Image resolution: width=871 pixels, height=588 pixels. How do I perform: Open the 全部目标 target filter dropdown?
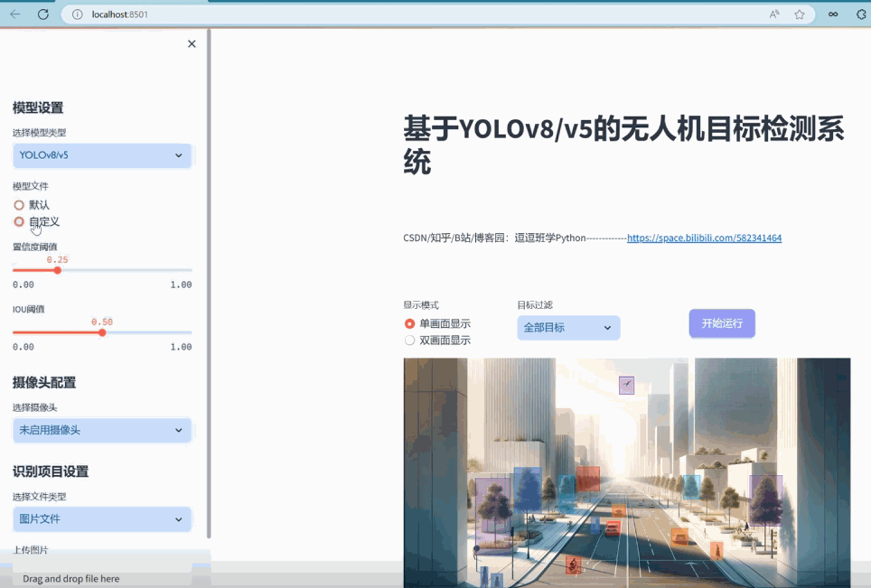[x=567, y=328]
